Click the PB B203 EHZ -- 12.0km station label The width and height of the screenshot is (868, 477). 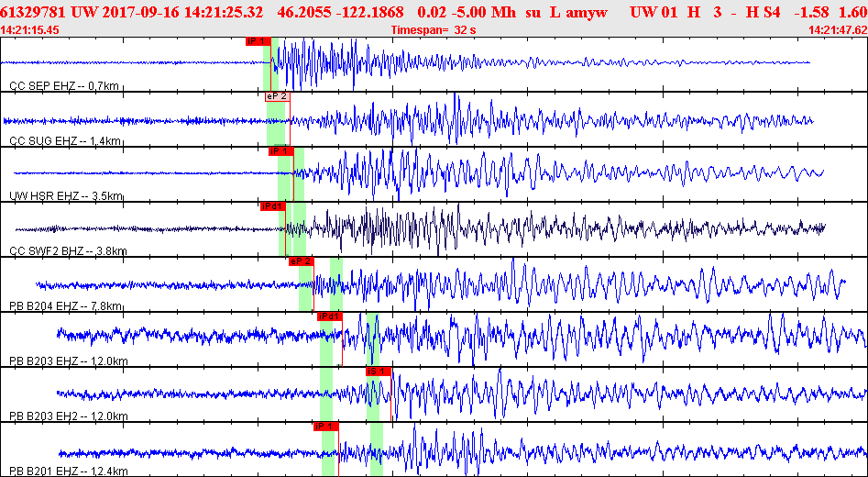pyautogui.click(x=69, y=361)
